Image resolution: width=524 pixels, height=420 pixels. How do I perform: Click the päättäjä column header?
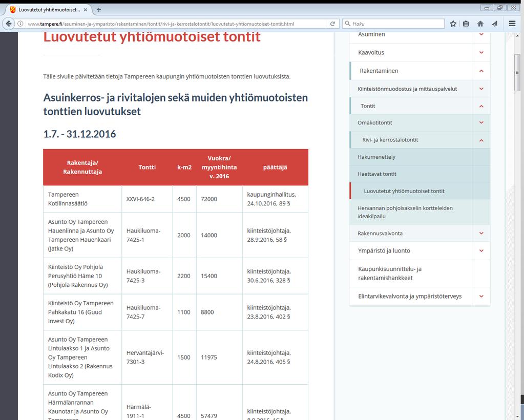(275, 167)
